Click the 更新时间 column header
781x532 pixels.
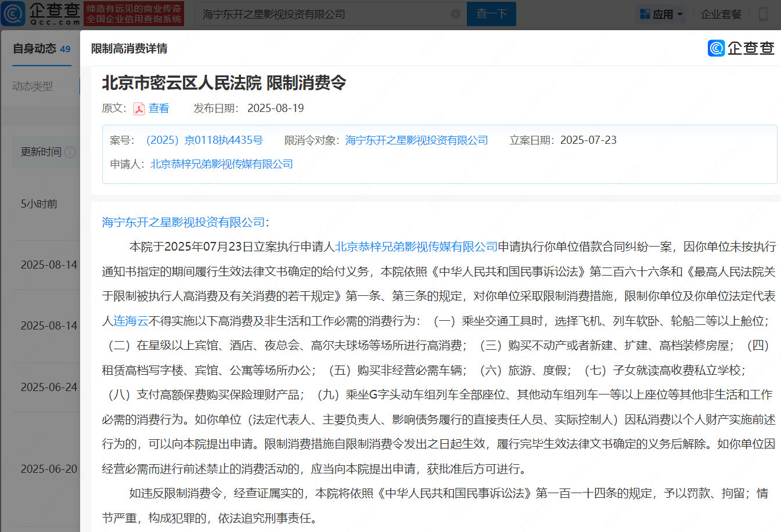41,152
